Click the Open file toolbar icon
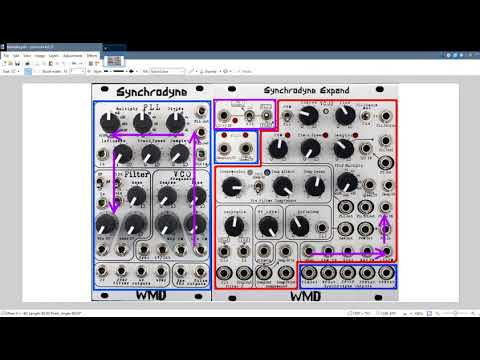This screenshot has height=360, width=480. 10,63
